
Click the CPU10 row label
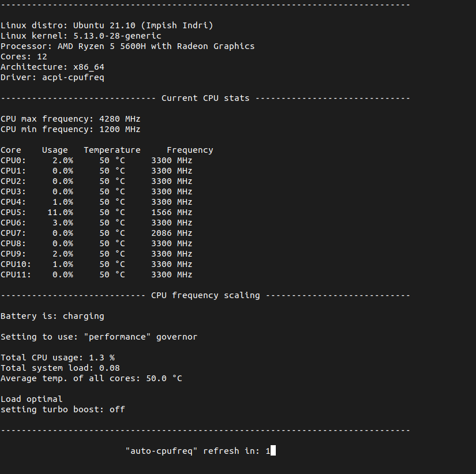tap(16, 264)
